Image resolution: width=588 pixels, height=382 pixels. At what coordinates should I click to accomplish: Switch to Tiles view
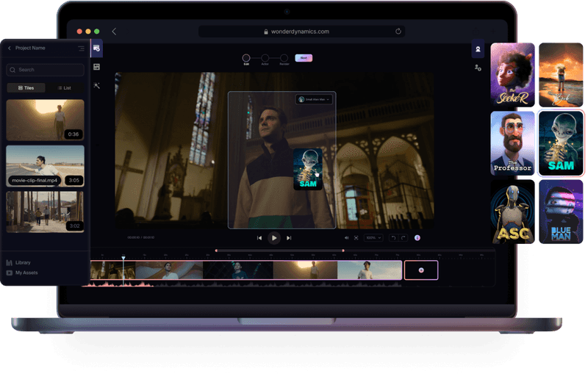[26, 87]
